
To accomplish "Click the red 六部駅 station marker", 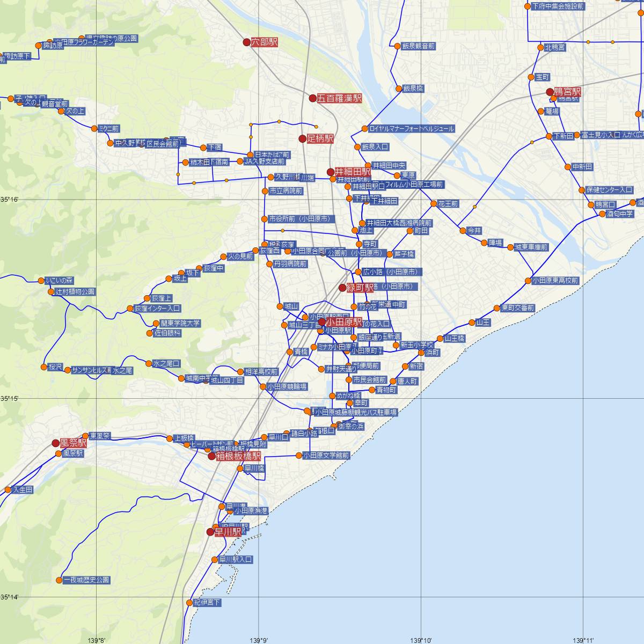I will (246, 42).
